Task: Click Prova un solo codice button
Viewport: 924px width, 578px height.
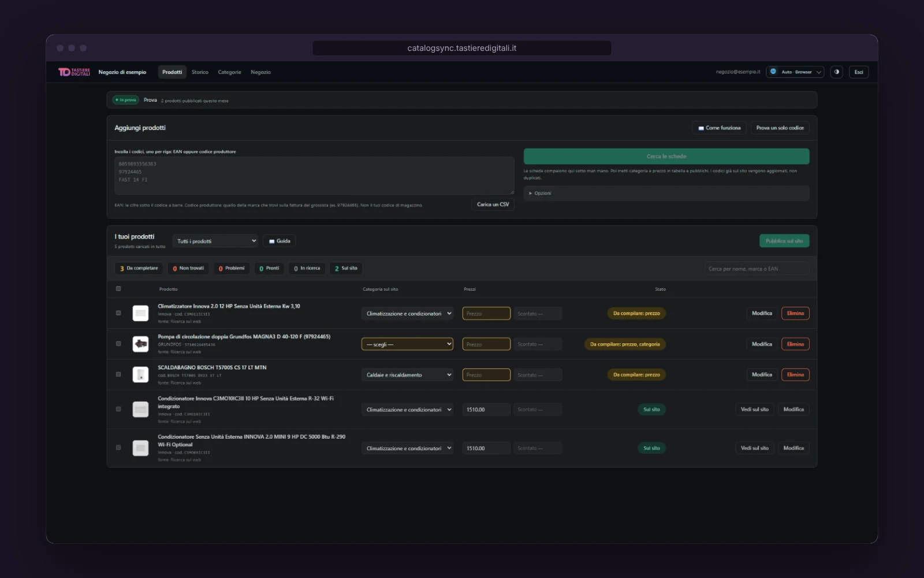Action: 780,128
